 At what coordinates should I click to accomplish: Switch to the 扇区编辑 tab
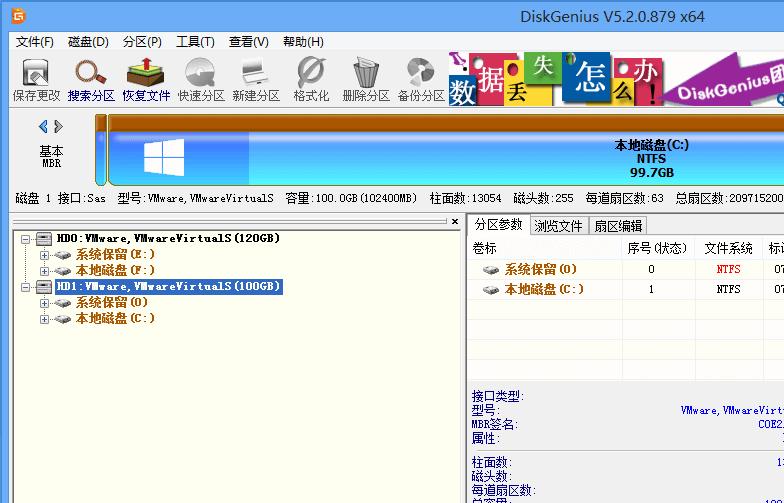(x=618, y=226)
